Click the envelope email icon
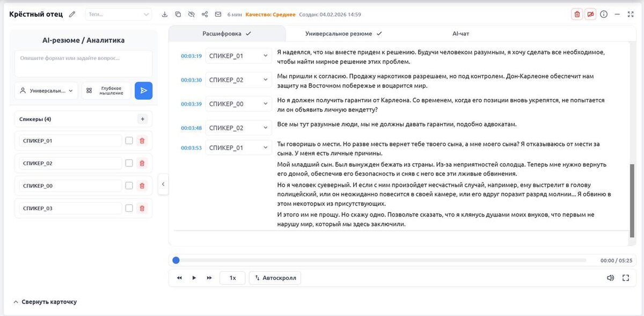644x316 pixels. click(218, 14)
